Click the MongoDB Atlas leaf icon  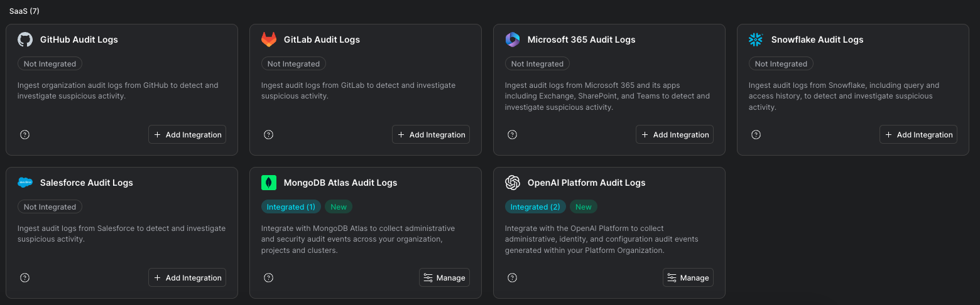(269, 183)
